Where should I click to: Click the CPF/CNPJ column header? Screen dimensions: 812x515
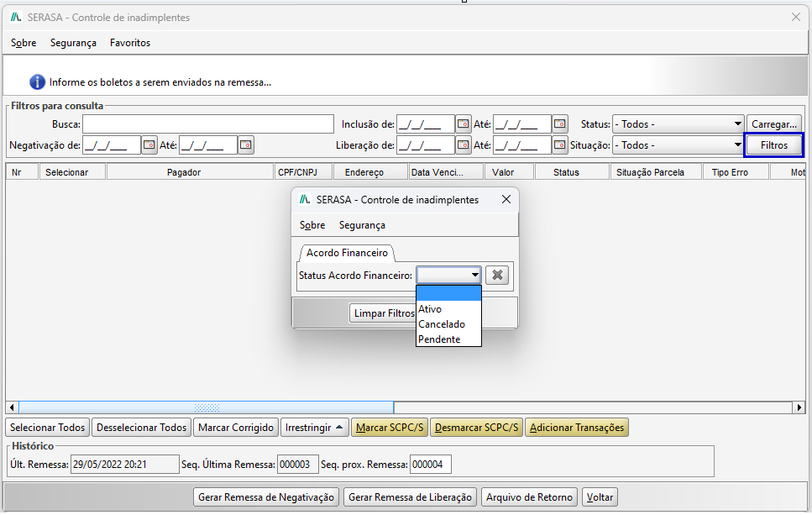(x=303, y=172)
